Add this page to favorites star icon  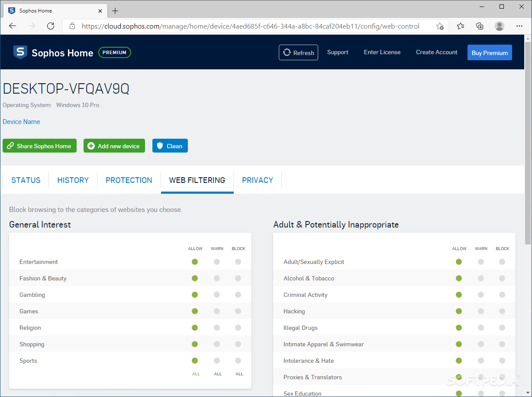[440, 26]
